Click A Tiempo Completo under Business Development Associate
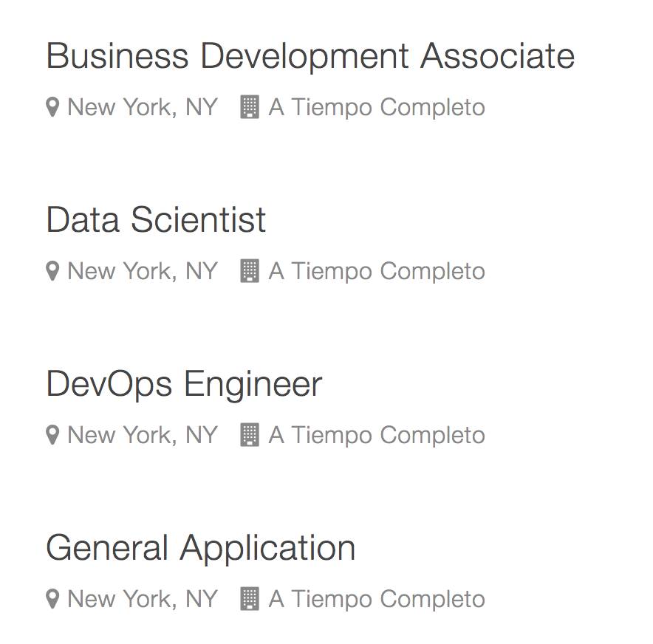This screenshot has height=644, width=653. pyautogui.click(x=377, y=108)
